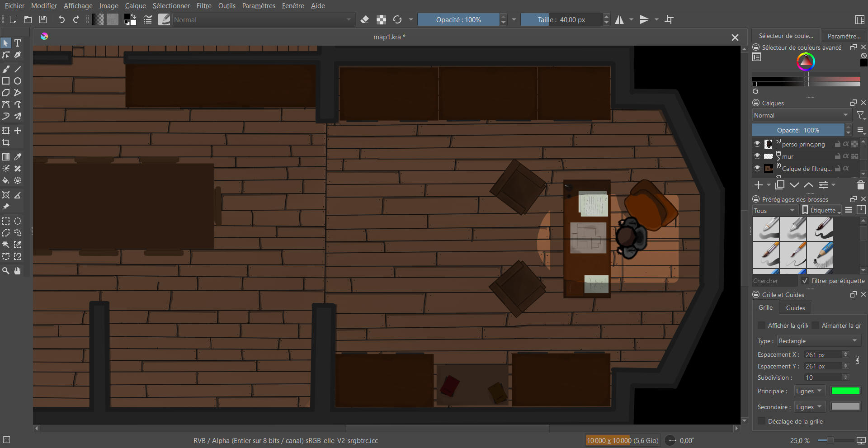Uncheck 'Filtrer par étiquette'
868x448 pixels.
[x=805, y=281]
